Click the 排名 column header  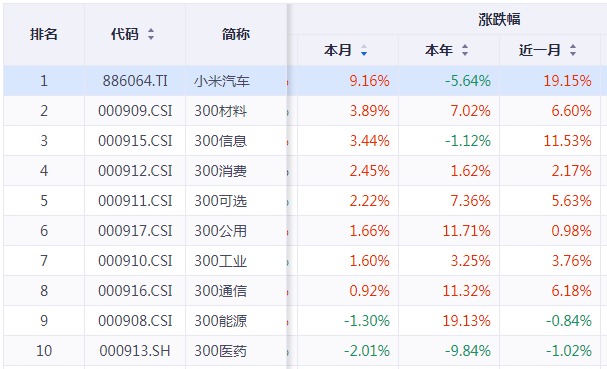[44, 34]
